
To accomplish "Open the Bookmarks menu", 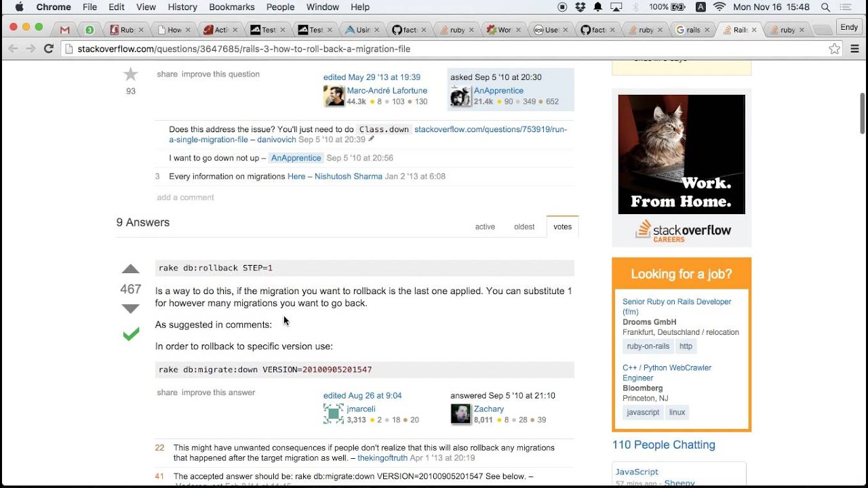I will tap(232, 7).
